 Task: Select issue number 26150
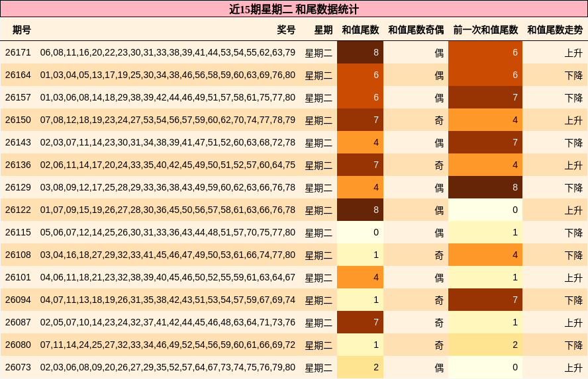(18, 120)
